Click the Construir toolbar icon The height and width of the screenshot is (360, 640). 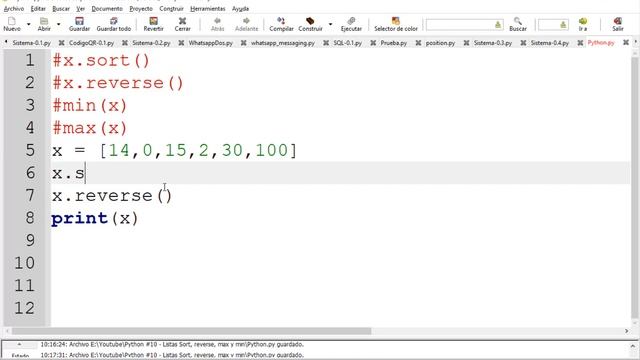pyautogui.click(x=310, y=24)
